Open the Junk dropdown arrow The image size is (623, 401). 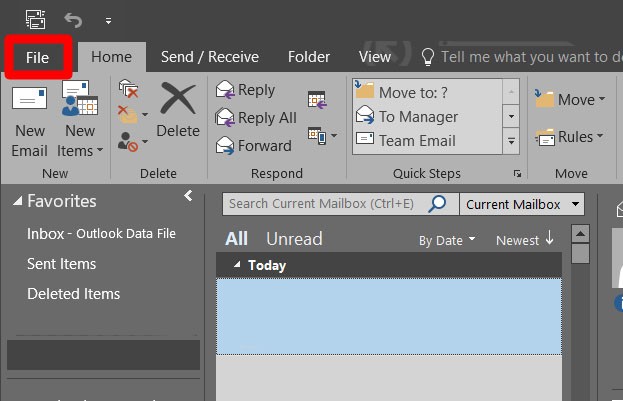(145, 141)
